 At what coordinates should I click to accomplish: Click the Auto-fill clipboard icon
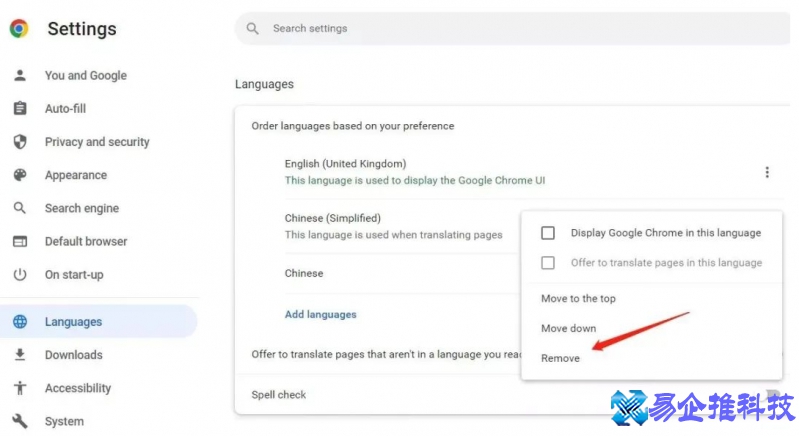click(20, 109)
